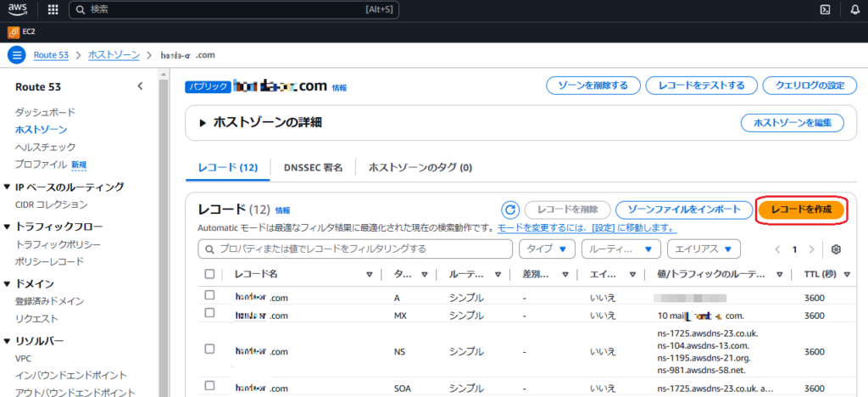
Task: Click レコードをテストする button
Action: tap(701, 86)
